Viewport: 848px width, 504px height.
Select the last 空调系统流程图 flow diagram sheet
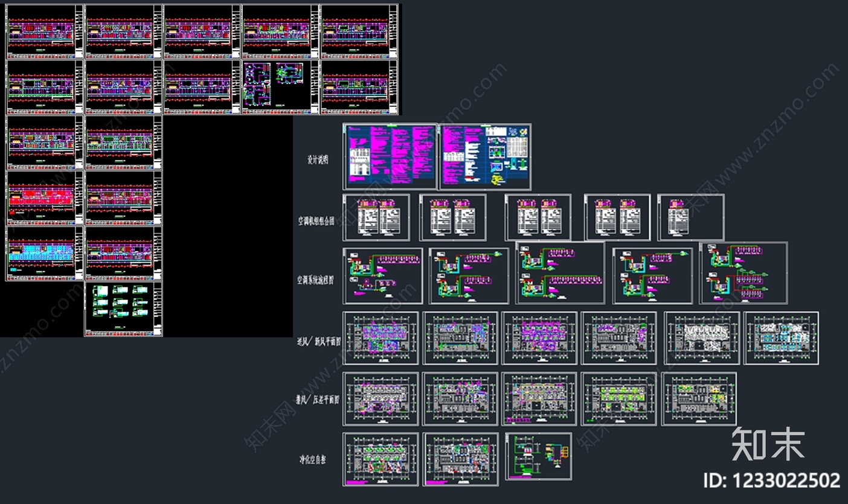(x=744, y=273)
